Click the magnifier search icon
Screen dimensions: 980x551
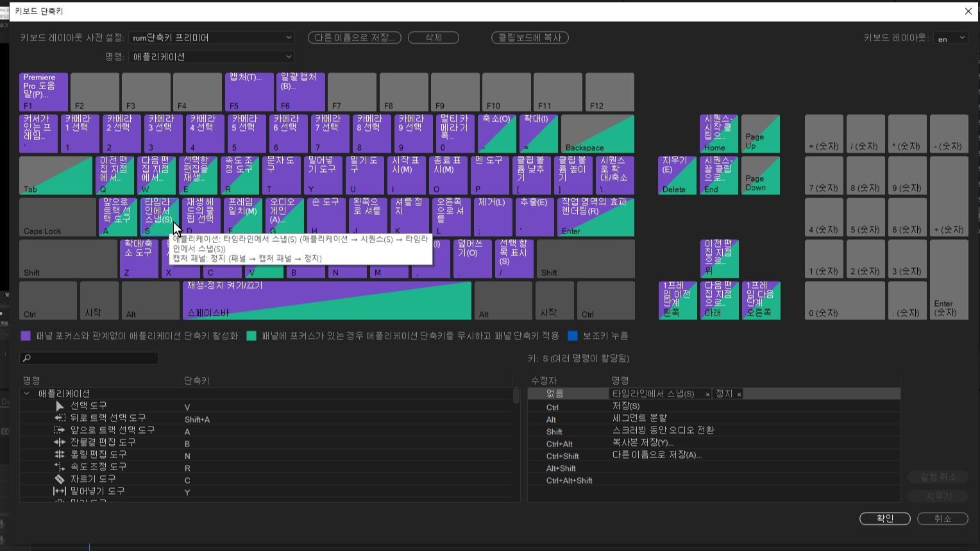pyautogui.click(x=26, y=358)
